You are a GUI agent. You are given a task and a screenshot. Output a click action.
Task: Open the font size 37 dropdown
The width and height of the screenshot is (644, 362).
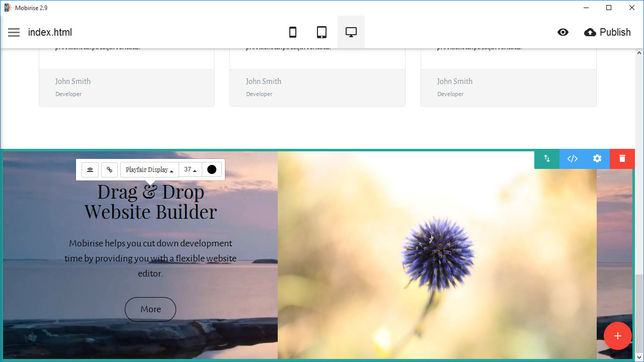(190, 170)
